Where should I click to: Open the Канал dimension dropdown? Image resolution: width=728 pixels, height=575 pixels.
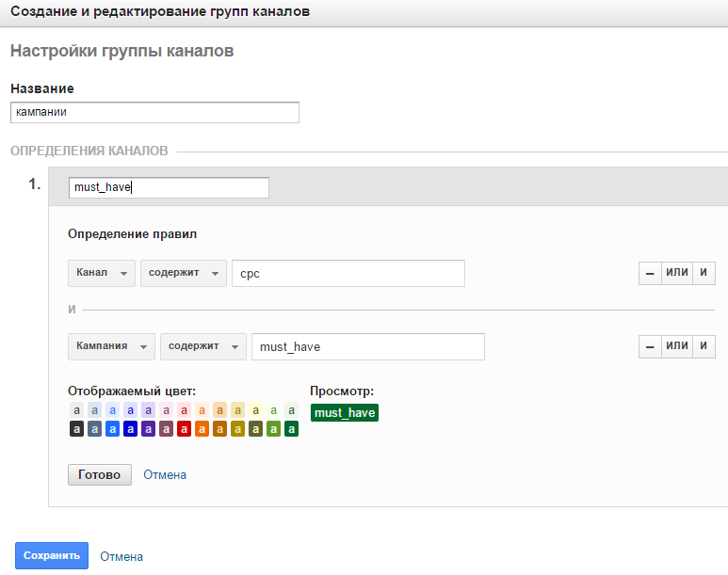coord(102,273)
